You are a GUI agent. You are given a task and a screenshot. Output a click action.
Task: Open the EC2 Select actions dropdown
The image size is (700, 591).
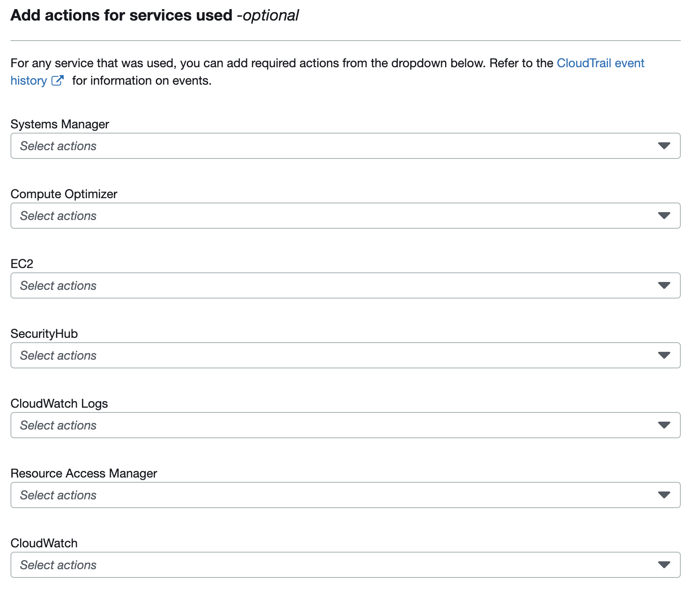tap(345, 285)
